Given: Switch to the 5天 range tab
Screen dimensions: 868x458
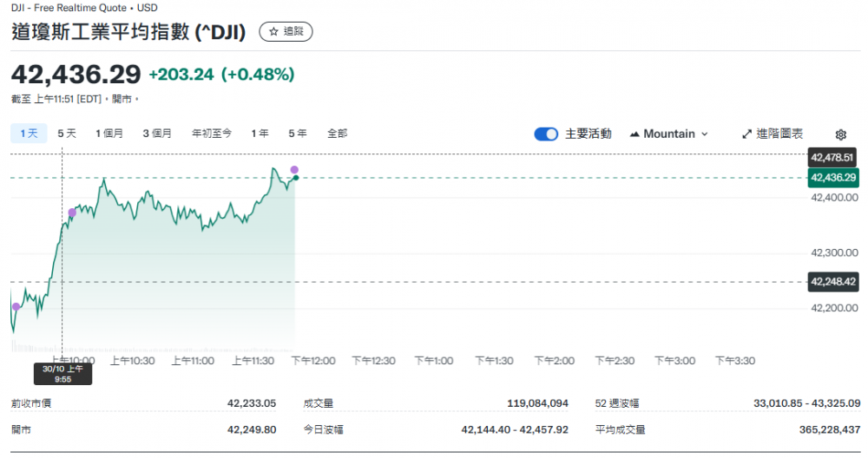Looking at the screenshot, I should click(67, 134).
